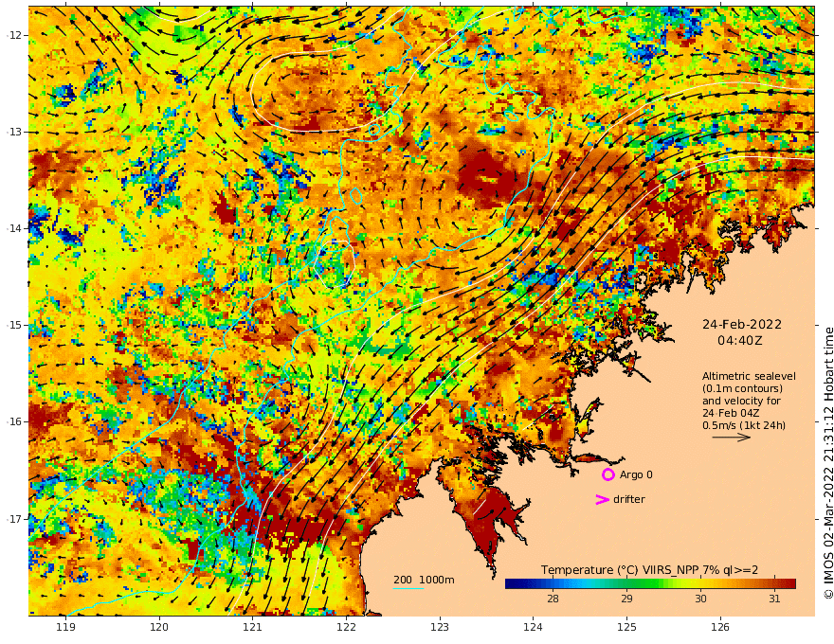Click longitude axis label 126
The height and width of the screenshot is (644, 834).
coord(720,627)
